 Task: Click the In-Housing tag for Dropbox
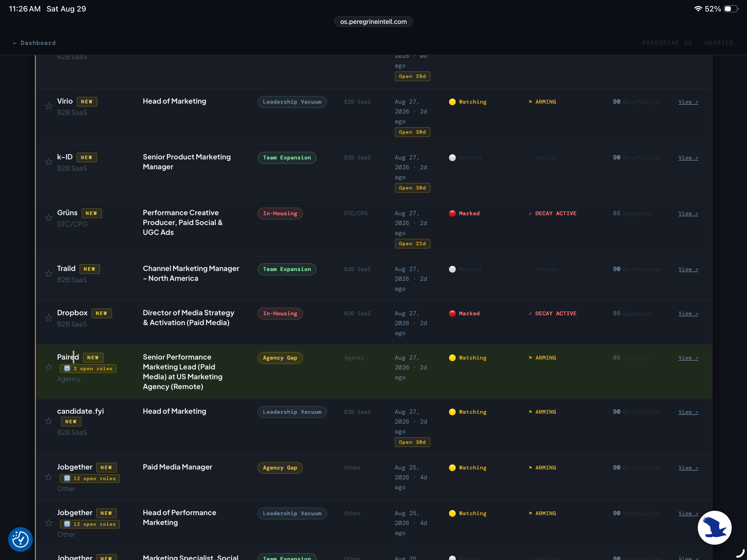pos(280,313)
